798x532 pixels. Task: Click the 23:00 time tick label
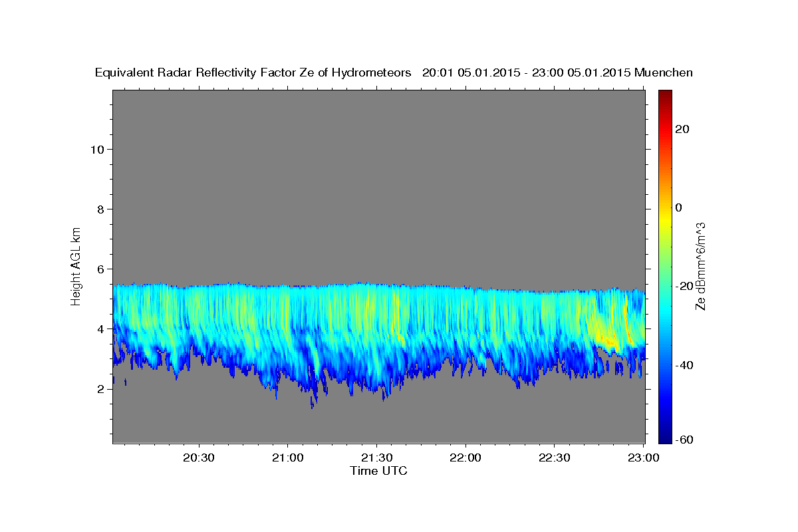tap(644, 458)
